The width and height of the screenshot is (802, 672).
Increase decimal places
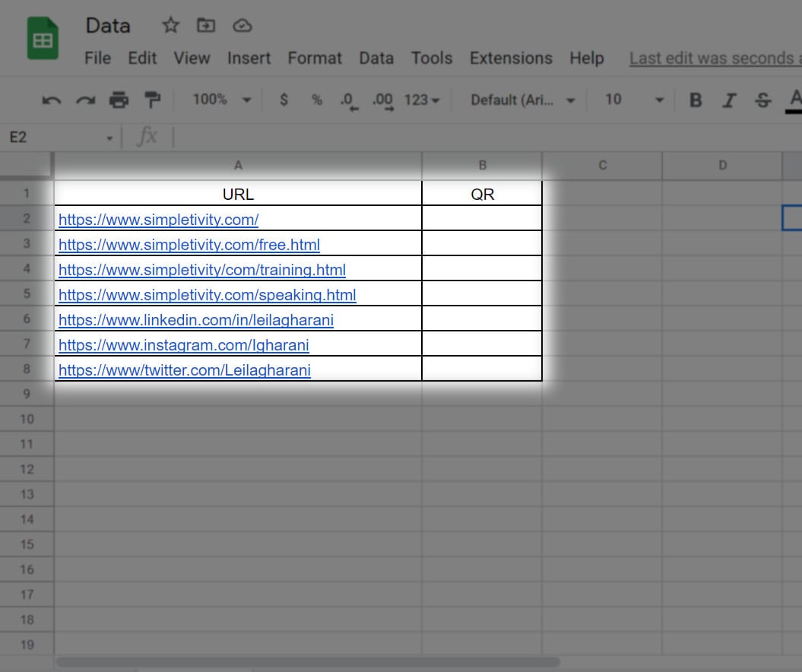tap(383, 101)
